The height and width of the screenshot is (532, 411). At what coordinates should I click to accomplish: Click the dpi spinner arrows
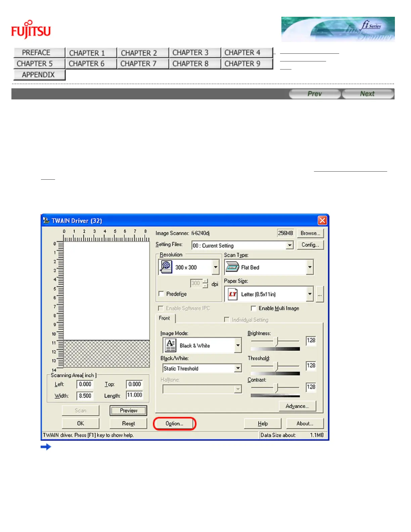click(205, 283)
